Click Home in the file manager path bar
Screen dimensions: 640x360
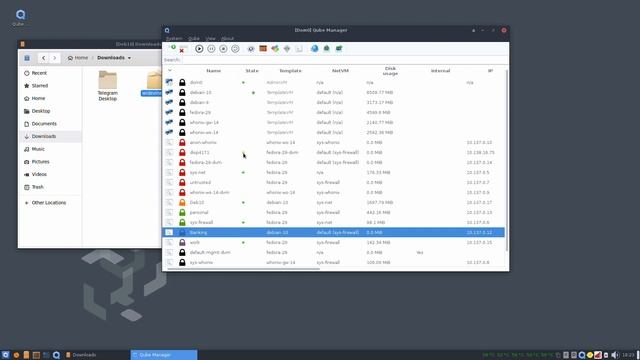(78, 58)
